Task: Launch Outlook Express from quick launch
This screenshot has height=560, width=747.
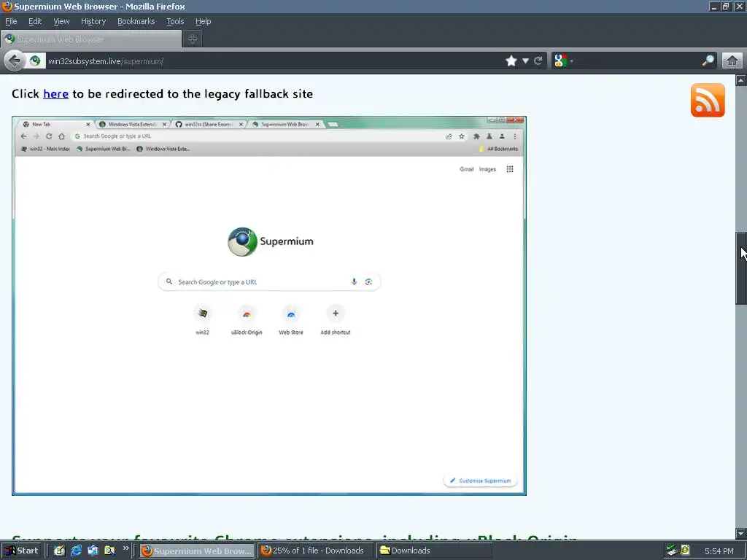Action: click(x=93, y=551)
